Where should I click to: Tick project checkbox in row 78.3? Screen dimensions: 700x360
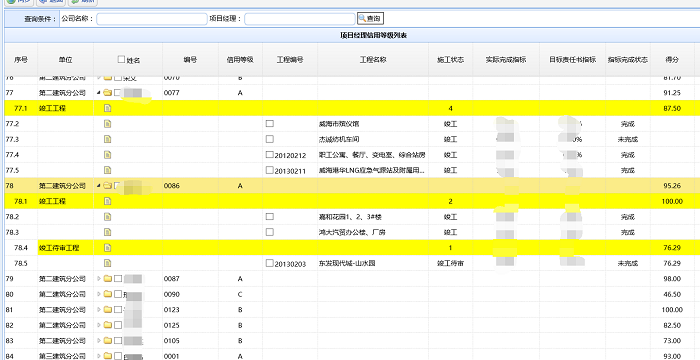click(270, 232)
